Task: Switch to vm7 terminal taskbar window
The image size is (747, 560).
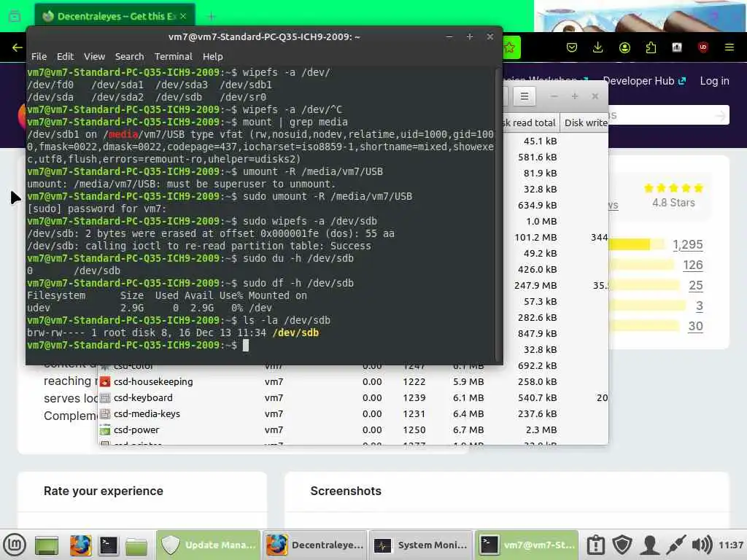Action: coord(527,545)
